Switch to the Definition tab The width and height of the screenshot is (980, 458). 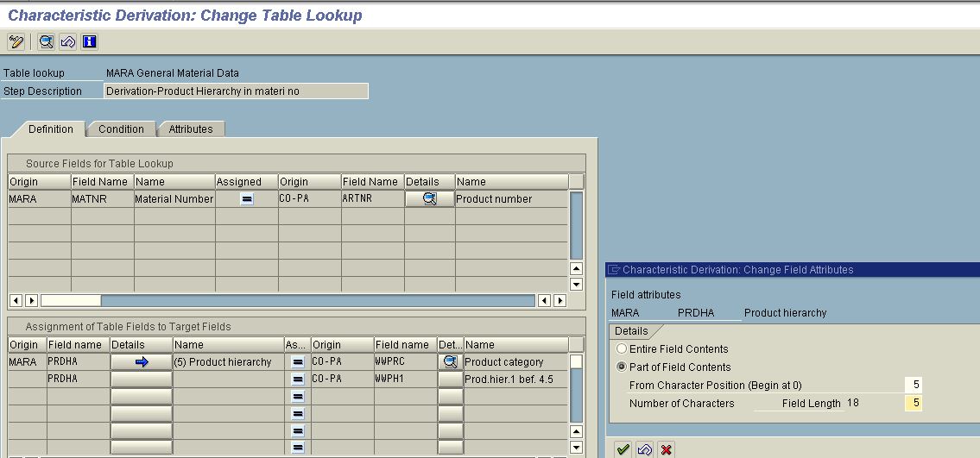pyautogui.click(x=51, y=129)
